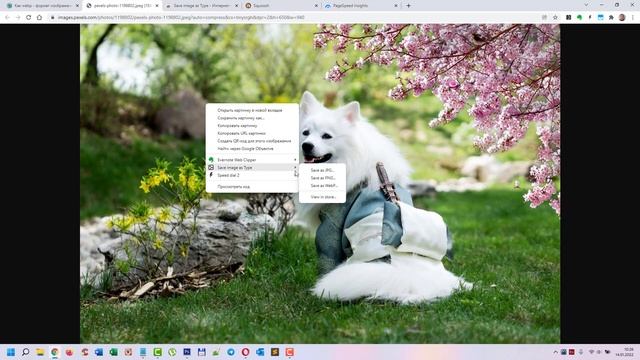Go forward one page
Image resolution: width=640 pixels, height=360 pixels.
point(18,18)
